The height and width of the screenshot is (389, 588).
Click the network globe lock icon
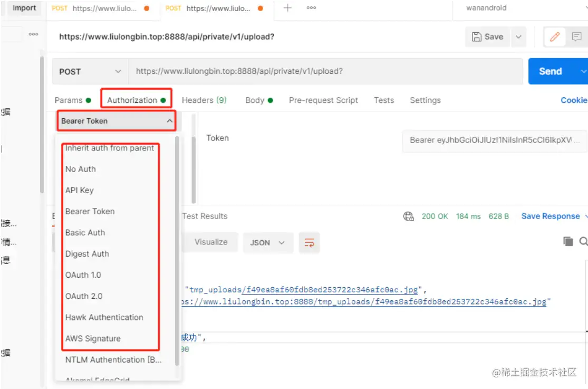click(x=408, y=216)
